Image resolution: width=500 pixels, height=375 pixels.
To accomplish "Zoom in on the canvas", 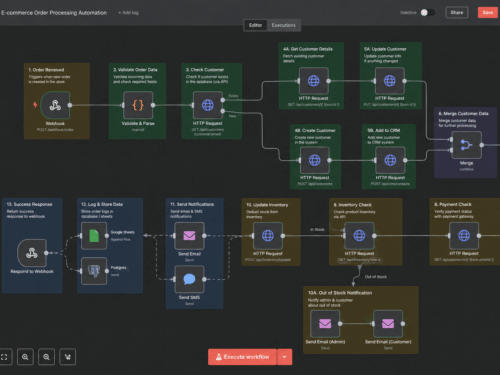I will [x=25, y=357].
